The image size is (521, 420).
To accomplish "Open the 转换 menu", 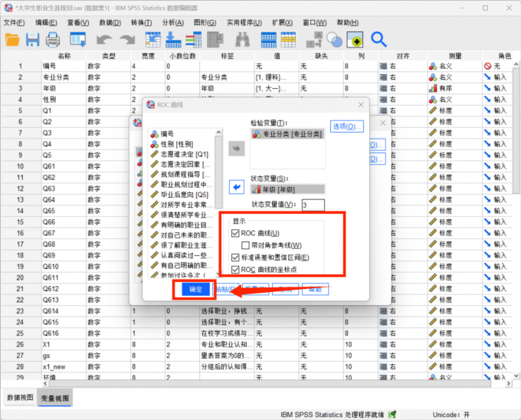I will [x=141, y=22].
